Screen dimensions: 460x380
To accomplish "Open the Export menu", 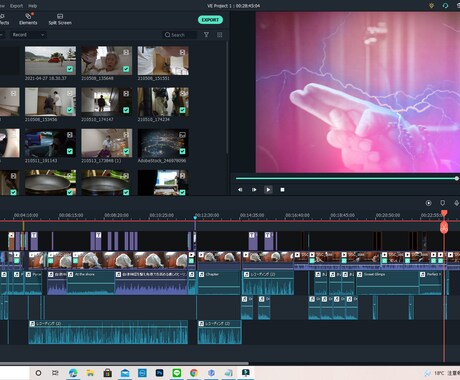I will [x=16, y=6].
